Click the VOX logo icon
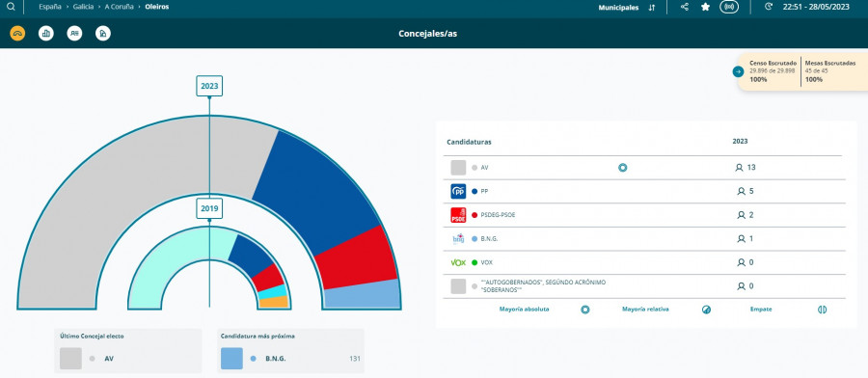 (458, 263)
